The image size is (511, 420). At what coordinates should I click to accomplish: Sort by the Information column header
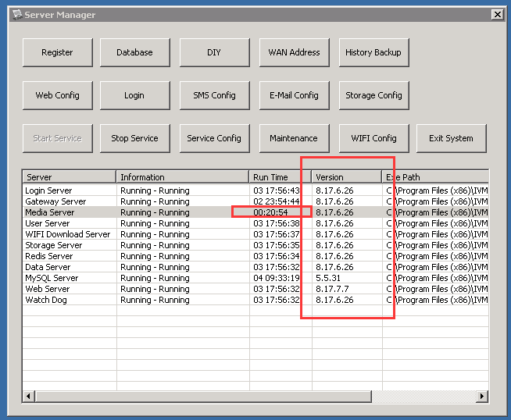(183, 177)
